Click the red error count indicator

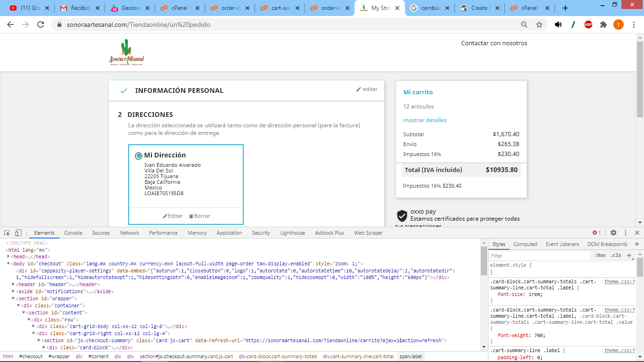(596, 233)
